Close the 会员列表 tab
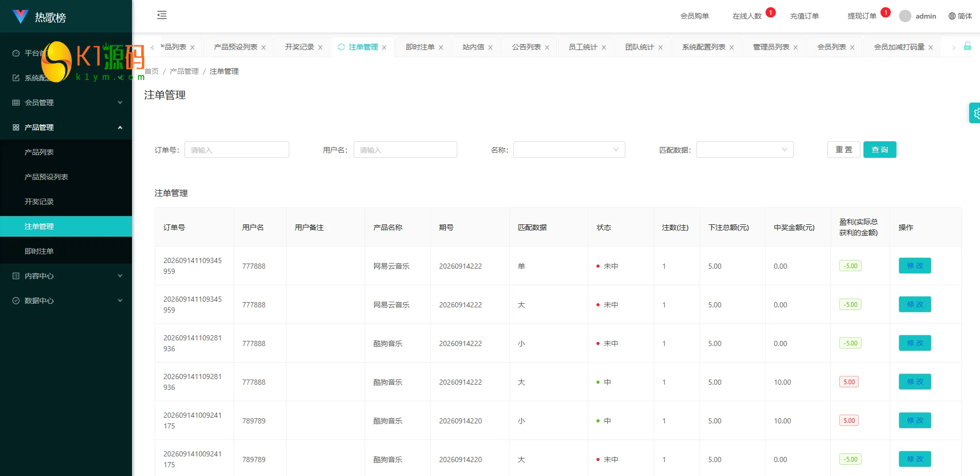The image size is (980, 476). click(852, 47)
